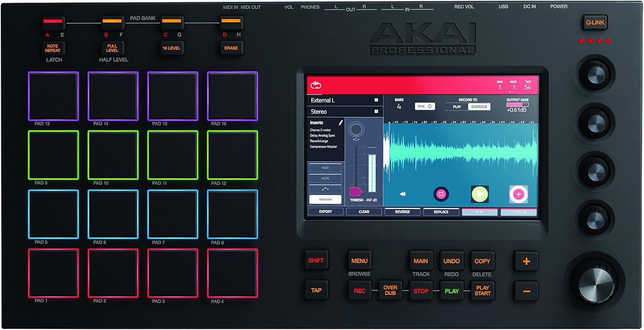Hit the PLAY START hardware button
The width and height of the screenshot is (644, 330).
(483, 291)
